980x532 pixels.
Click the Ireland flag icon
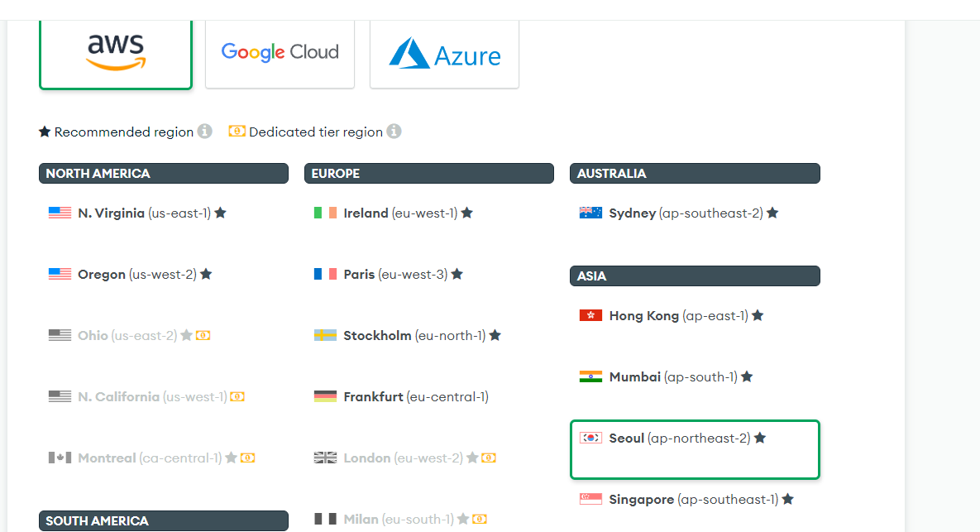[325, 213]
